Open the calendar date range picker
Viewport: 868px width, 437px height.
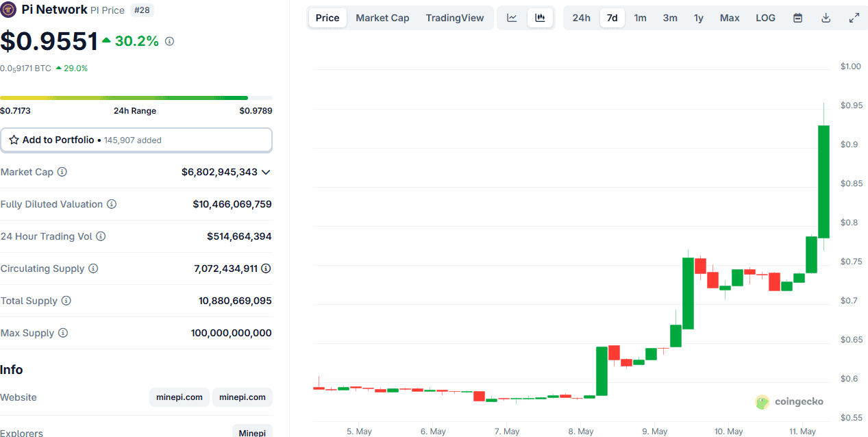(797, 18)
